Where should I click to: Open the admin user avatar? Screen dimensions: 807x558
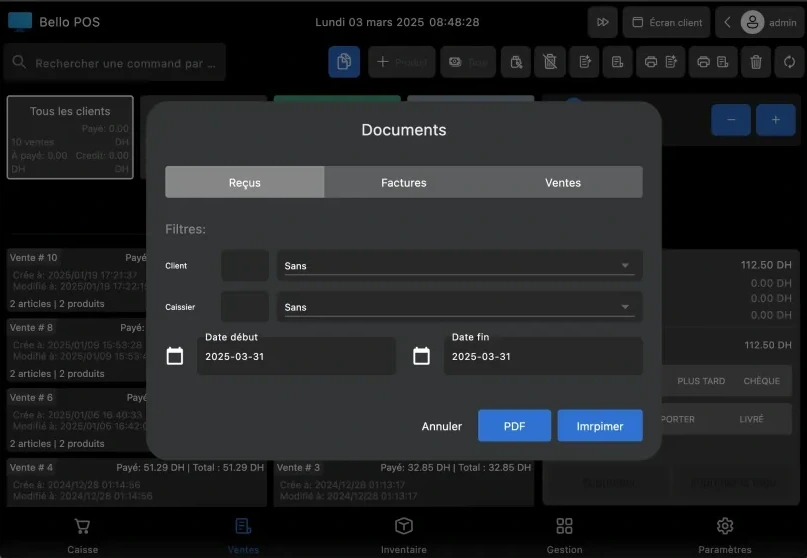pyautogui.click(x=752, y=22)
